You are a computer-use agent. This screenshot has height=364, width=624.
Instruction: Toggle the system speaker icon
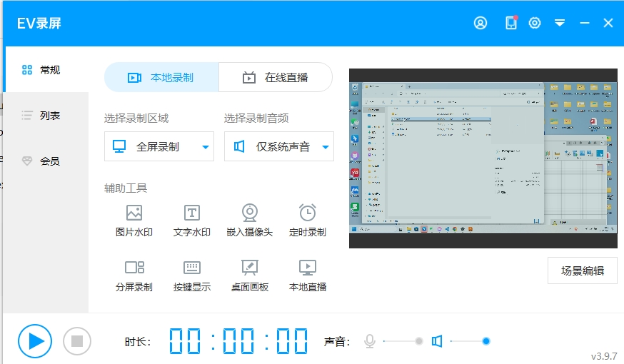click(437, 341)
